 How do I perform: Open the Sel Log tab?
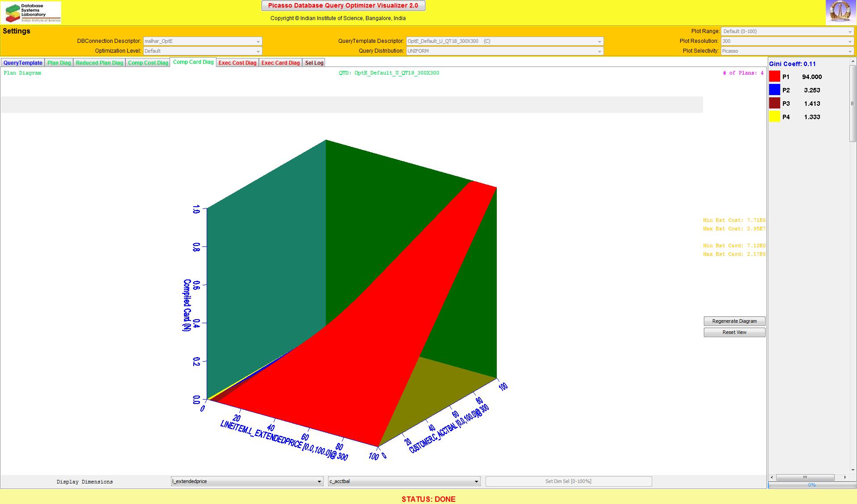pos(314,63)
